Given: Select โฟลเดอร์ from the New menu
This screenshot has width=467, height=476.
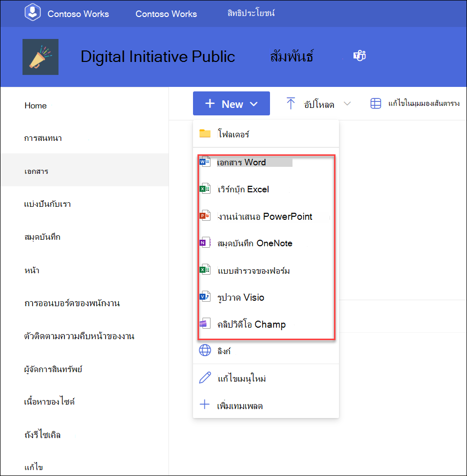Looking at the screenshot, I should (x=266, y=133).
